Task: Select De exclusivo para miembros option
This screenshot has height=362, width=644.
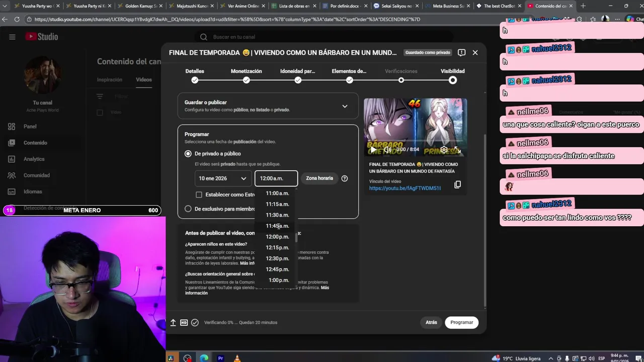Action: [188, 209]
